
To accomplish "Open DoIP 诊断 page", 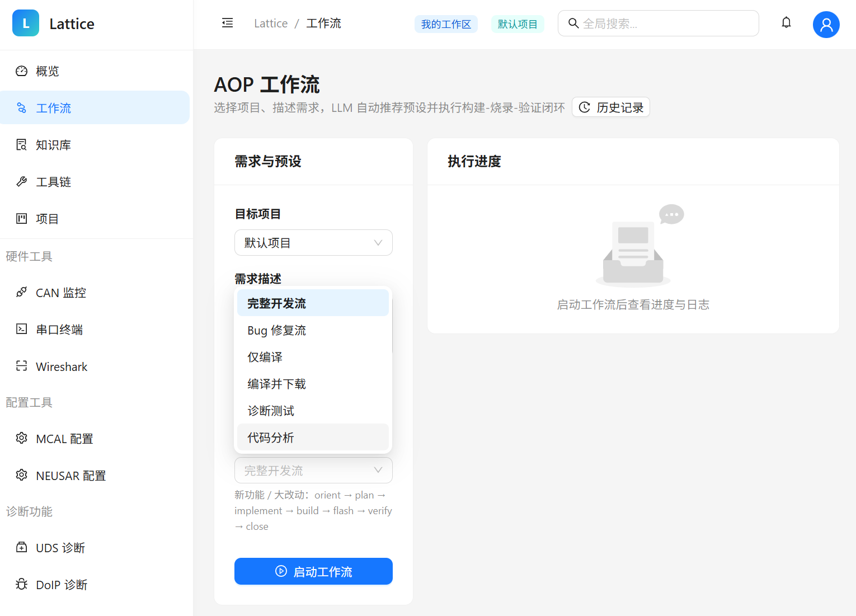I will tap(95, 585).
